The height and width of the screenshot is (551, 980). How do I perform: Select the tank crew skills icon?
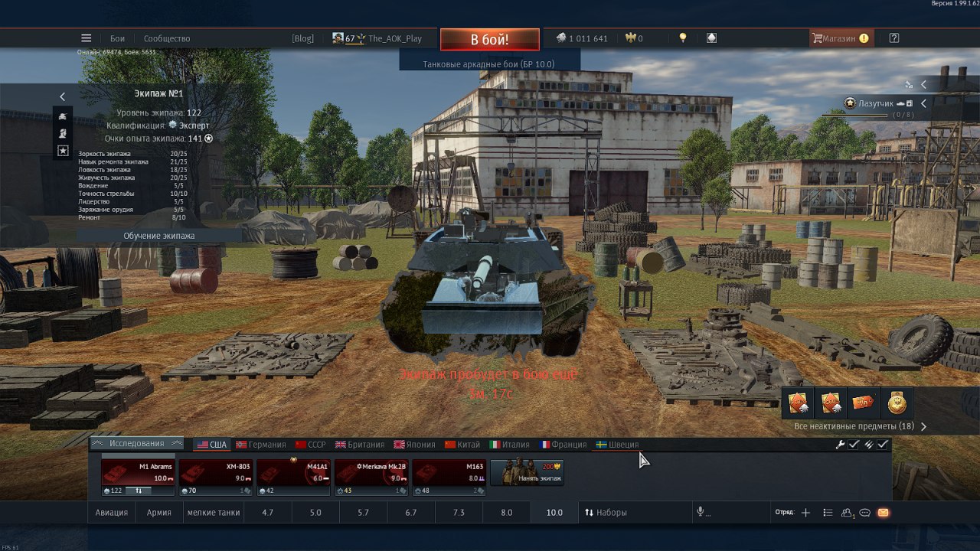point(63,116)
